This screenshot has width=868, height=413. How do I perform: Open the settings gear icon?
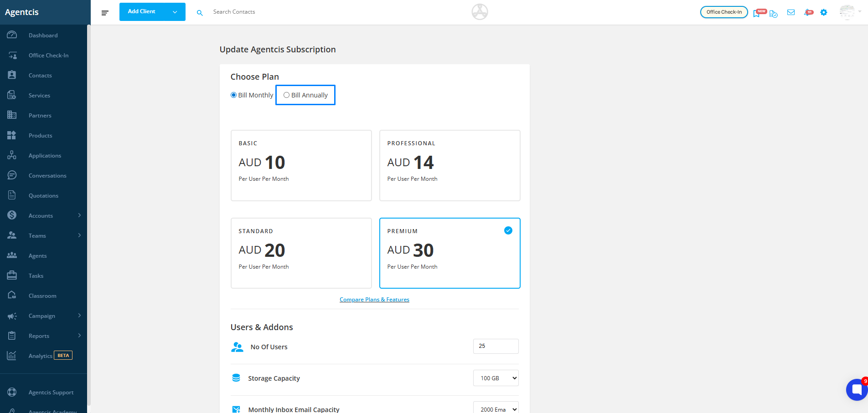(824, 12)
